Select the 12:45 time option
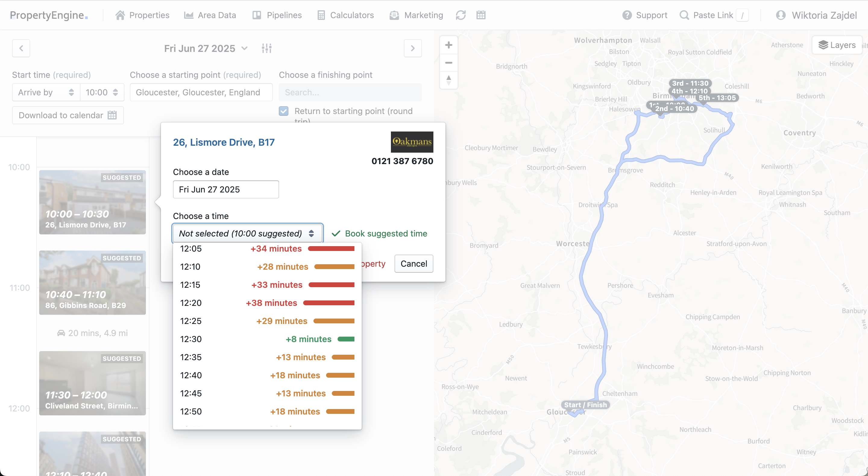868x476 pixels. tap(267, 393)
